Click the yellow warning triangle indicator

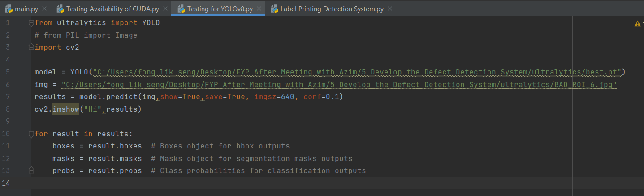point(638,23)
